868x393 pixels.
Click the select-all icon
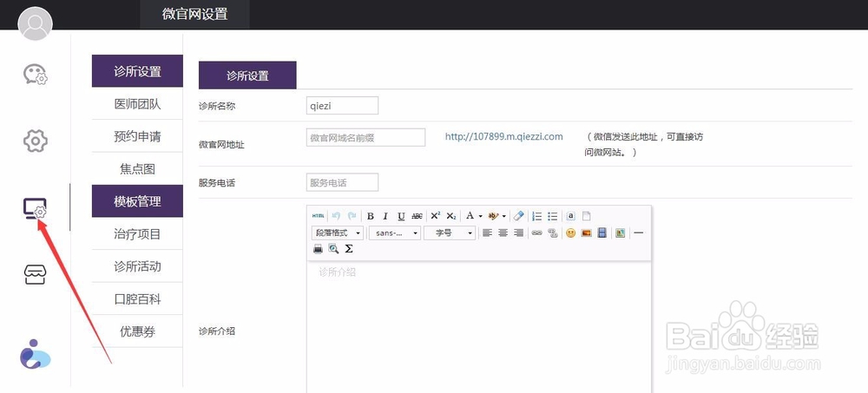click(571, 216)
